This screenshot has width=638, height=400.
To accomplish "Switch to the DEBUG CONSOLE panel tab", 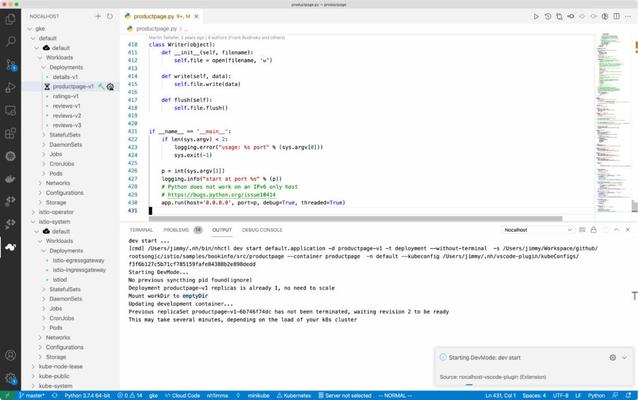I will point(262,230).
